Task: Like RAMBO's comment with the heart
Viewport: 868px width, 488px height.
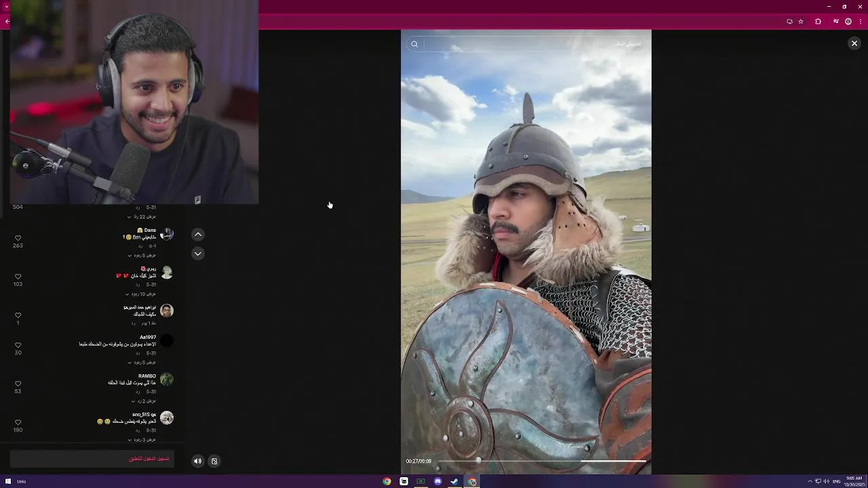Action: tap(18, 384)
